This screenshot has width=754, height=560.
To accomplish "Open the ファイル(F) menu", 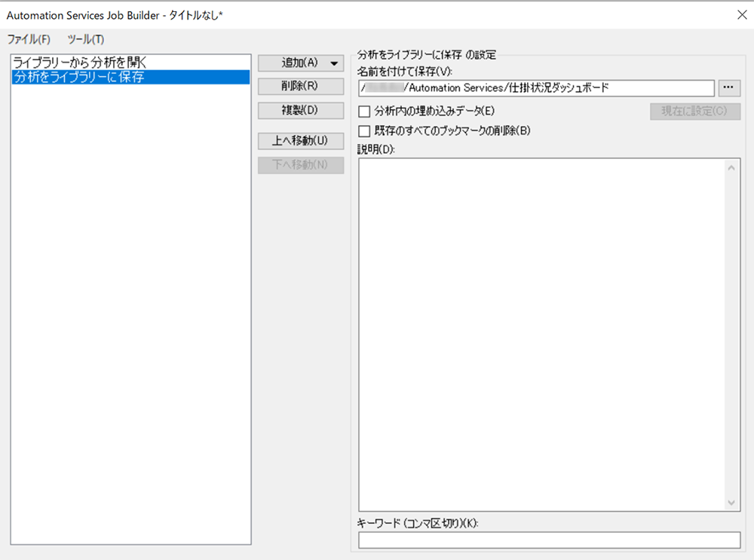I will pos(29,39).
